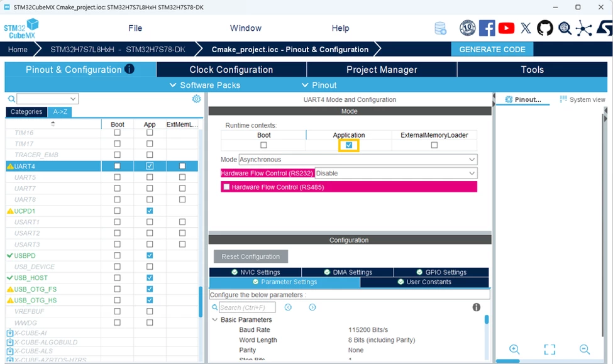
Task: Click the parameter list scrollbar thumb
Action: tap(487, 319)
